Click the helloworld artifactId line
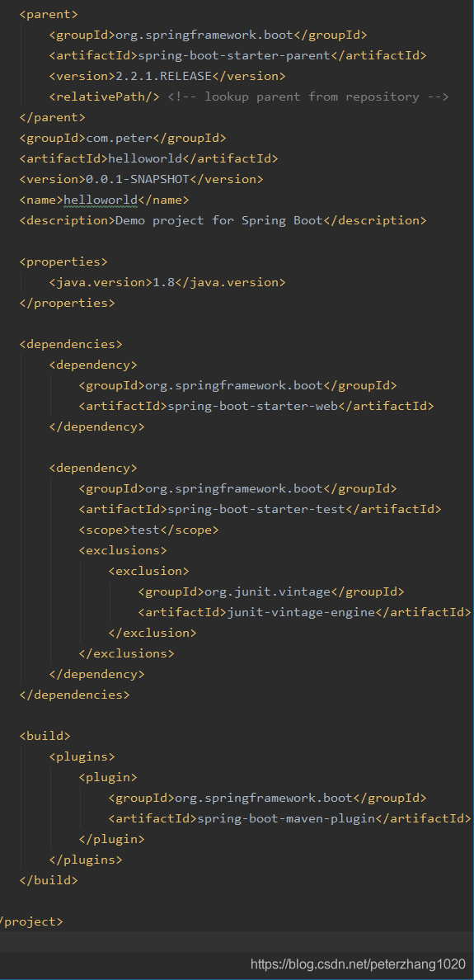 148,158
